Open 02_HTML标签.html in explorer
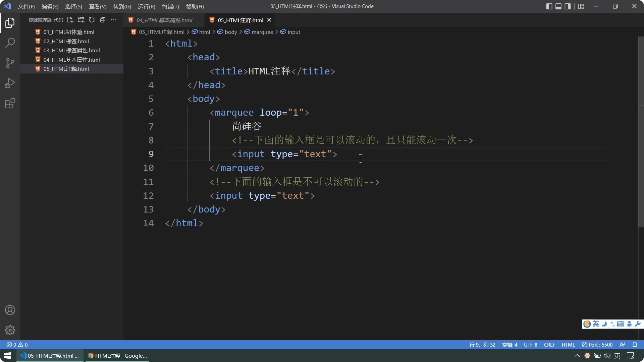 66,41
